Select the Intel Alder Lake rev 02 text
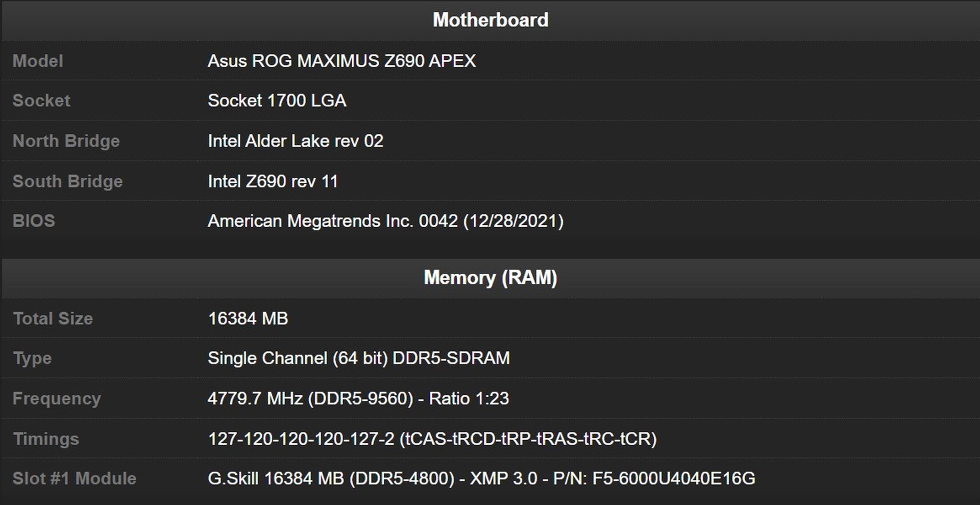This screenshot has width=980, height=505. pyautogui.click(x=295, y=141)
